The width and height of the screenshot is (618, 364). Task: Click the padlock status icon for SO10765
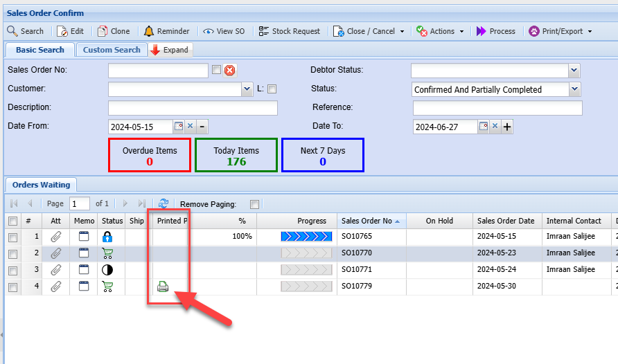pos(107,236)
